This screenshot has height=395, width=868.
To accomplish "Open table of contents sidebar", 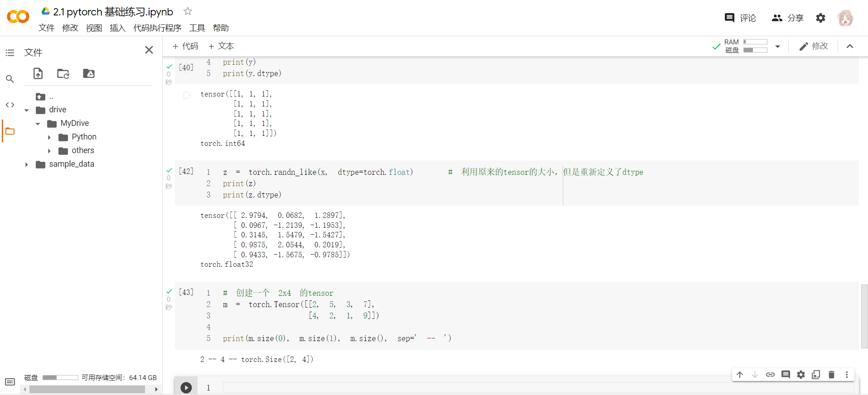I will (10, 53).
